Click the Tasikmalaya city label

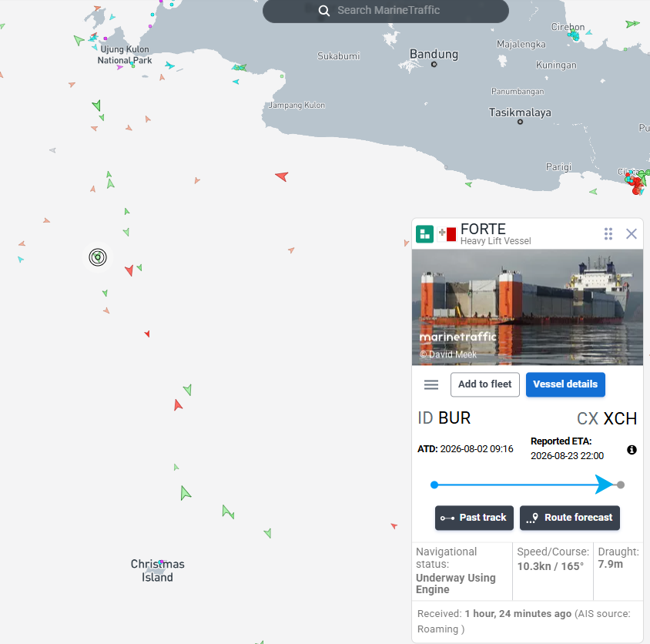click(520, 112)
